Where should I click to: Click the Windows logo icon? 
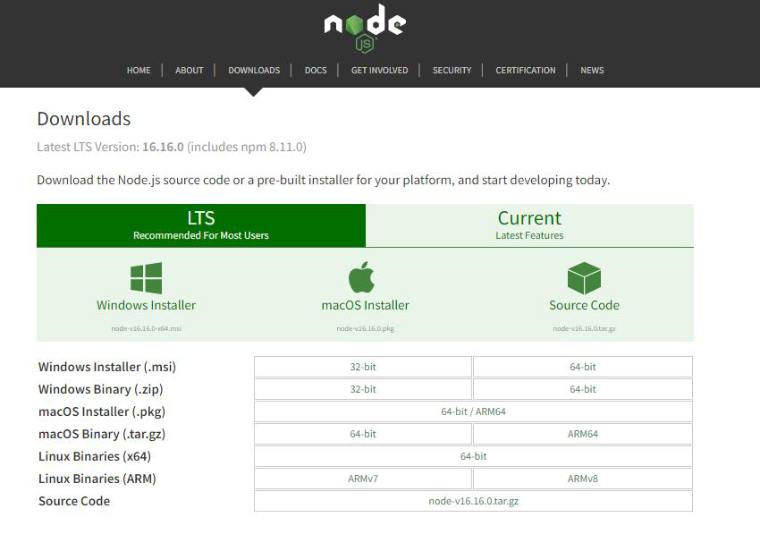(x=146, y=278)
